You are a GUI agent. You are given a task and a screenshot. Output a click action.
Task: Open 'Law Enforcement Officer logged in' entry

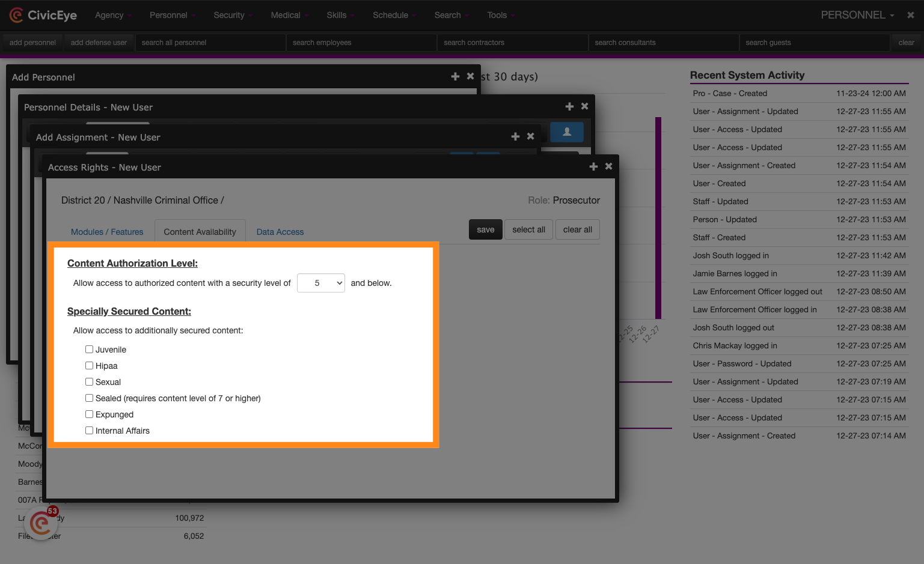800,309
